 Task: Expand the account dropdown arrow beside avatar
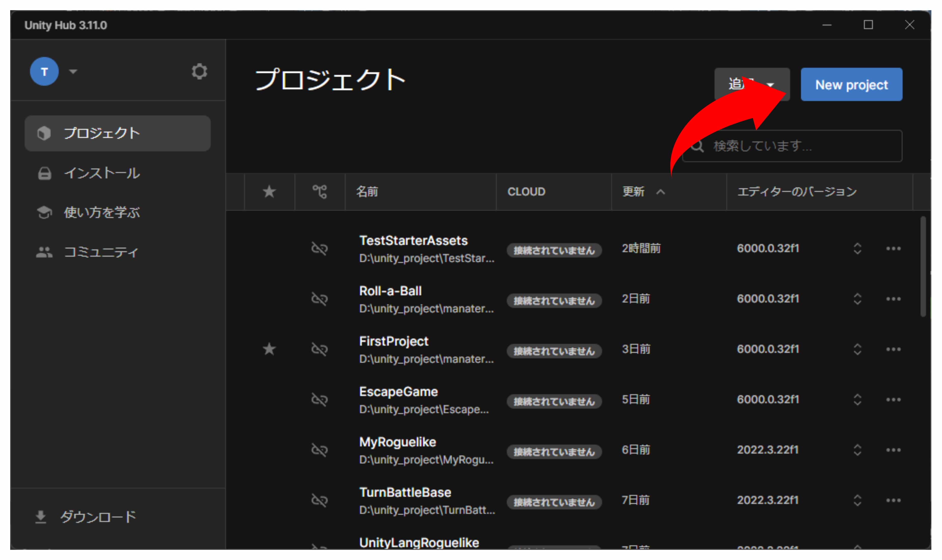pyautogui.click(x=73, y=71)
